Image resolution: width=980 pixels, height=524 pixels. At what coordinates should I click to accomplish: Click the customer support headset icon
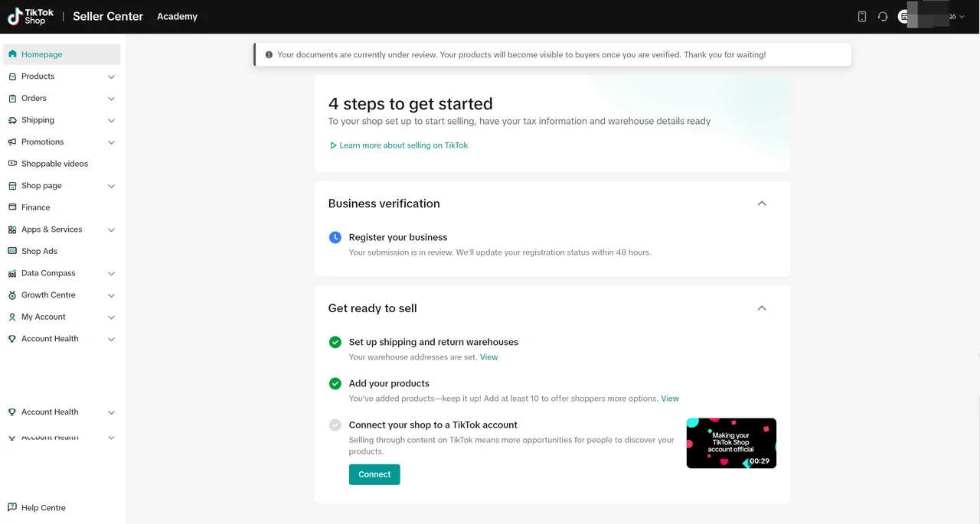pos(883,17)
